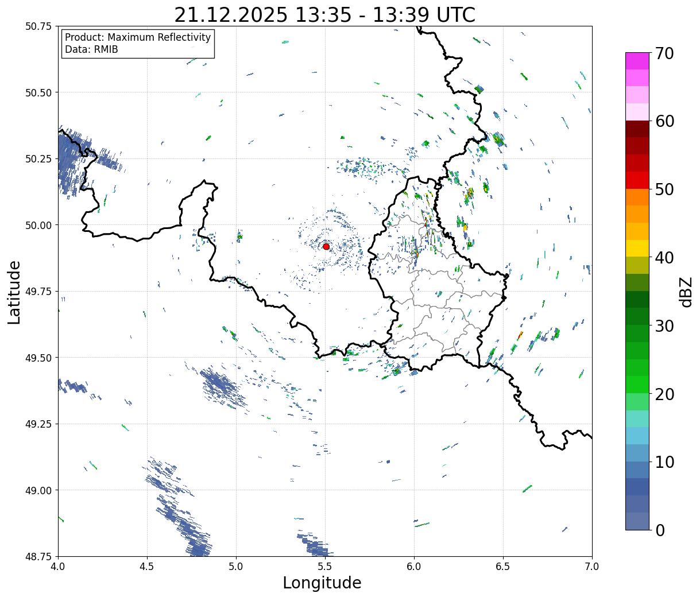Viewport: 700px width, 597px height.
Task: Click the 'dBZ' colorbar label
Action: tap(686, 291)
